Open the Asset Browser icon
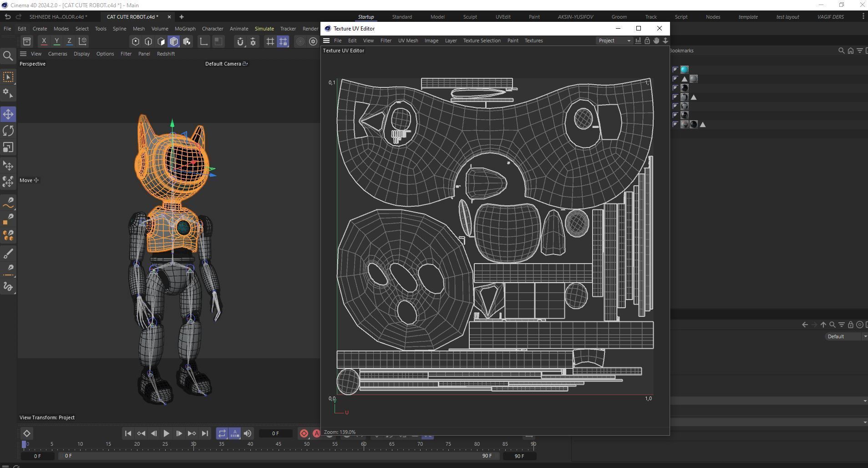 pyautogui.click(x=27, y=41)
